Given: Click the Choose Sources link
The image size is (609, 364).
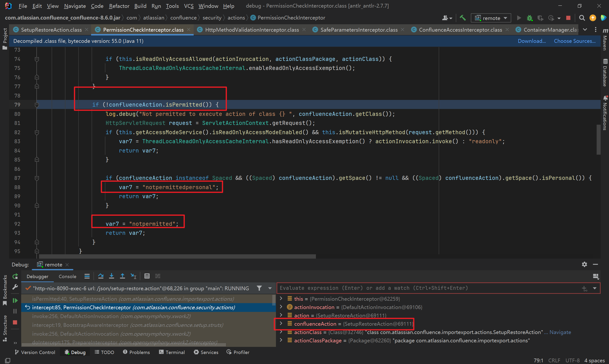Looking at the screenshot, I should pyautogui.click(x=575, y=41).
